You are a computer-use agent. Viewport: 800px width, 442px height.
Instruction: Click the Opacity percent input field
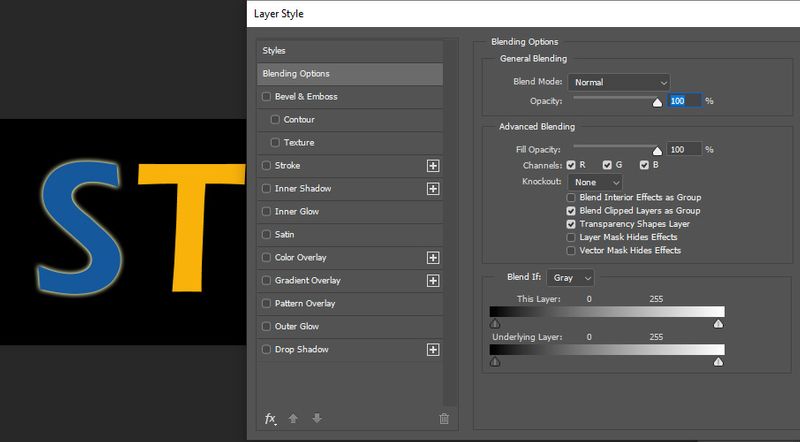pos(684,101)
